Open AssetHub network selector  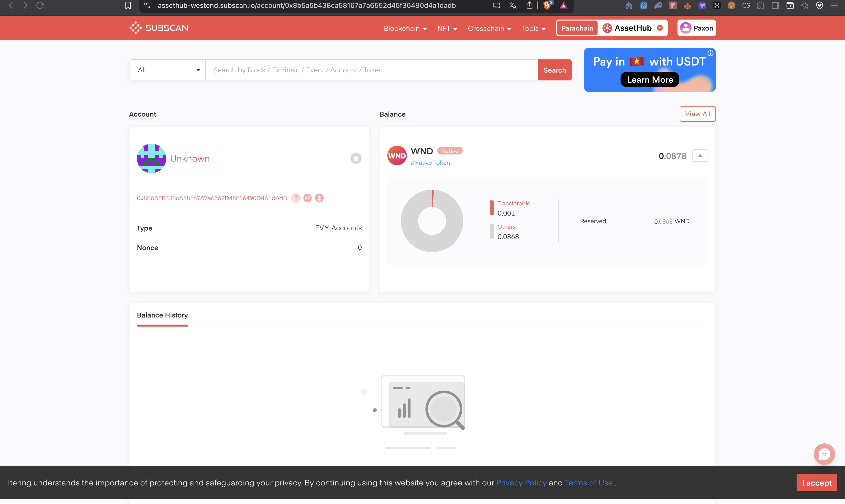(x=632, y=28)
